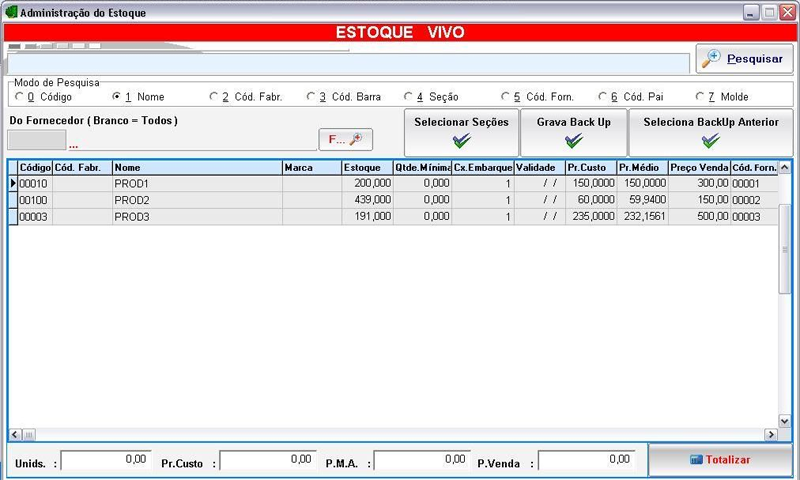
Task: Click the grid's scroll up arrow
Action: (x=784, y=167)
